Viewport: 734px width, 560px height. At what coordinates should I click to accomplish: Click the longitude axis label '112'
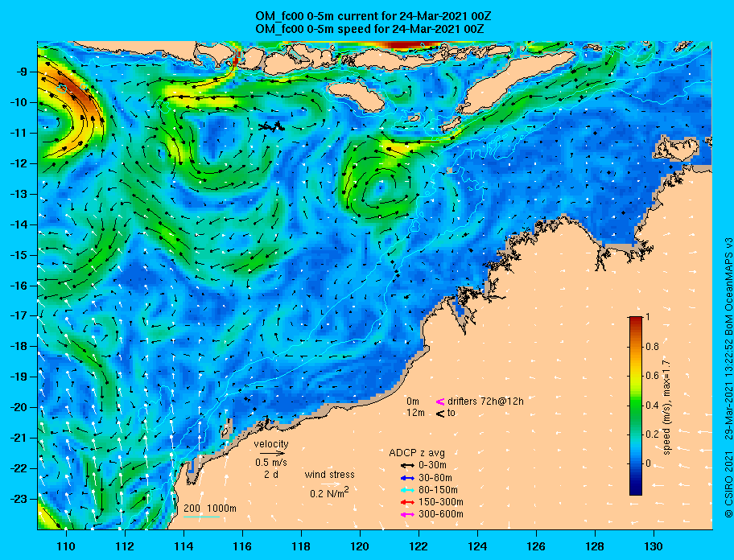[125, 546]
